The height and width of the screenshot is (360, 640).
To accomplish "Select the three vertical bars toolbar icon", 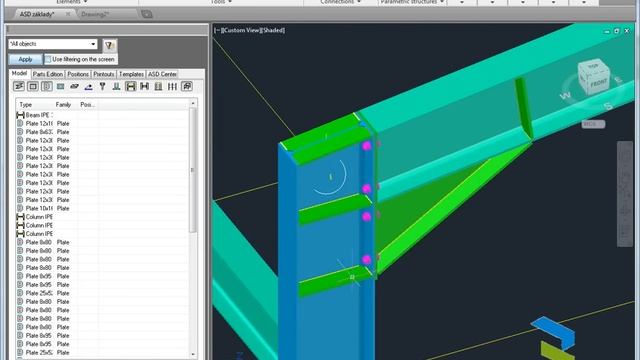I will pyautogui.click(x=172, y=86).
